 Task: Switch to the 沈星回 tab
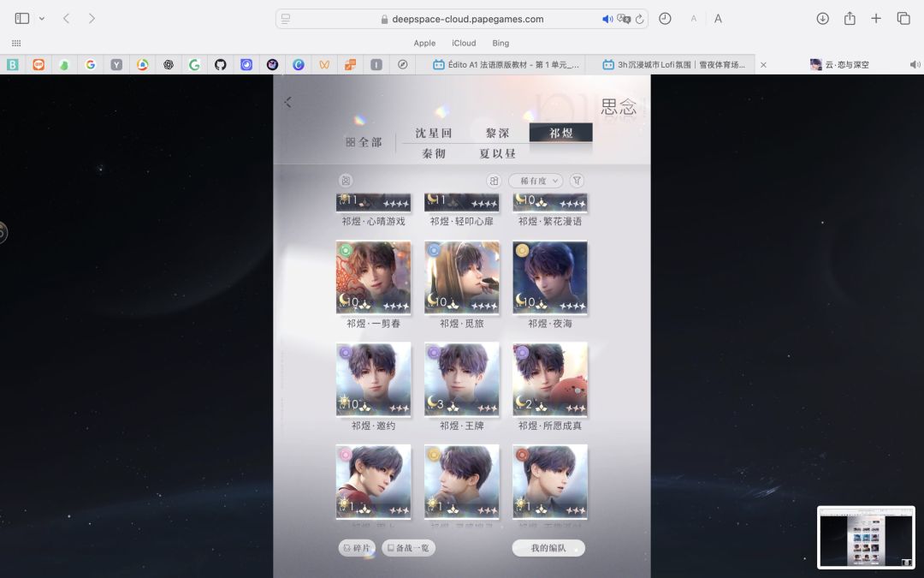433,134
